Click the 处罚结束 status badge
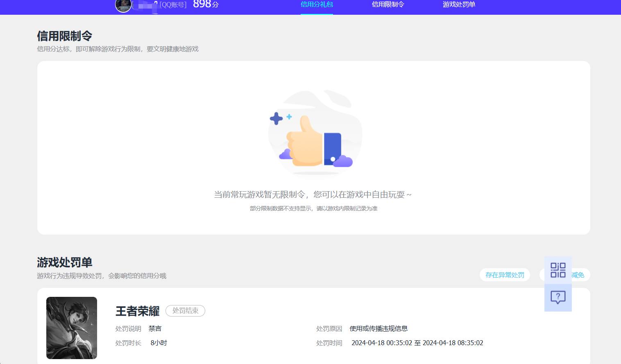Viewport: 621px width, 364px height. 185,311
